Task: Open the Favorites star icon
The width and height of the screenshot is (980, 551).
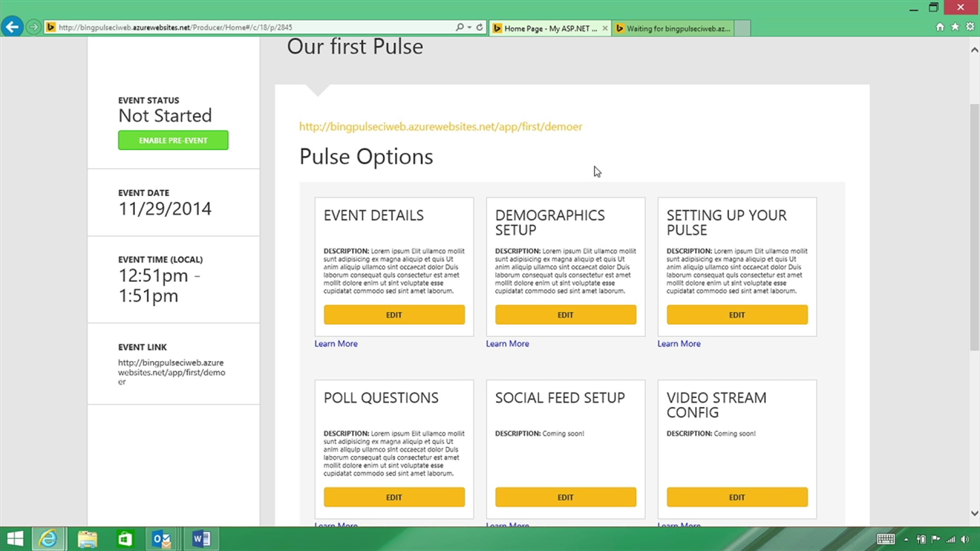Action: click(x=955, y=27)
